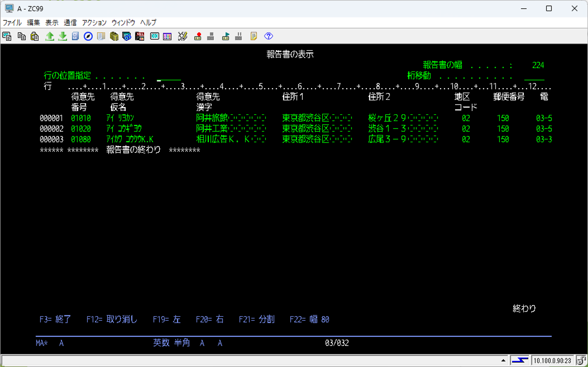
Task: Click the report width value 224
Action: pos(538,65)
